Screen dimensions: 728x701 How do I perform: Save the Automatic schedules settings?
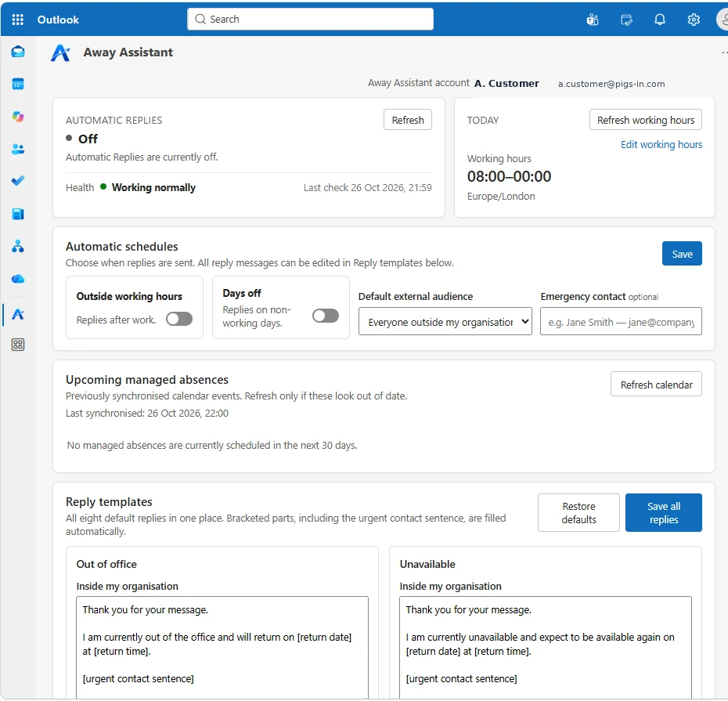682,254
